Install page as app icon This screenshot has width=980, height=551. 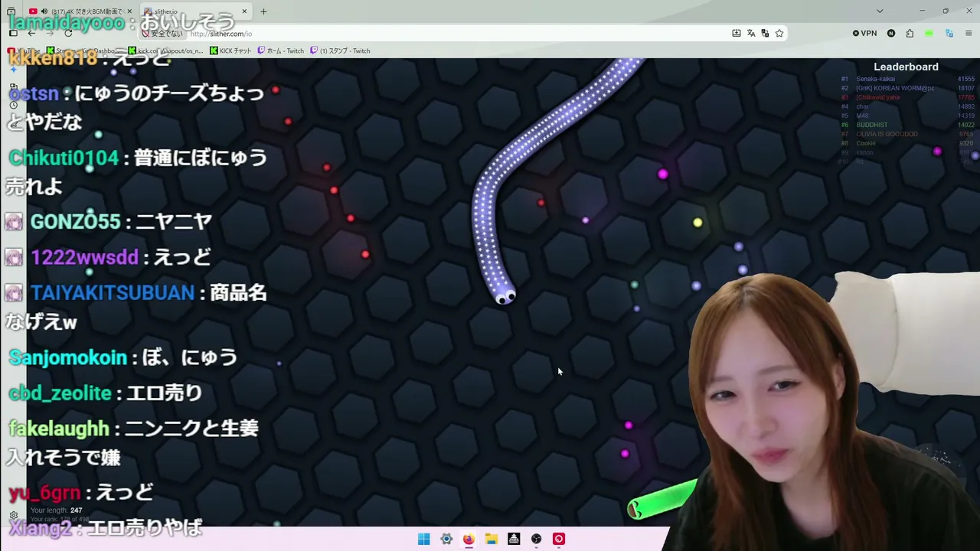tap(737, 34)
